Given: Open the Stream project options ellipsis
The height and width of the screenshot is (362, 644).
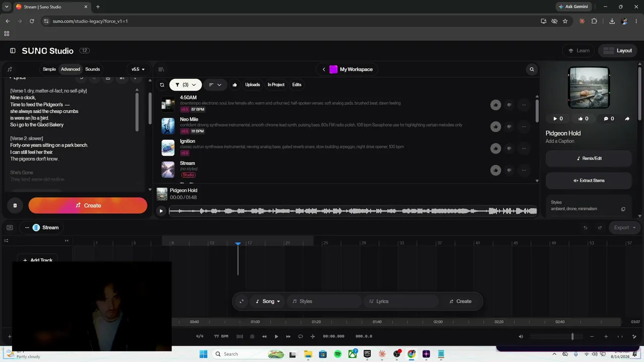Looking at the screenshot, I should [x=27, y=228].
